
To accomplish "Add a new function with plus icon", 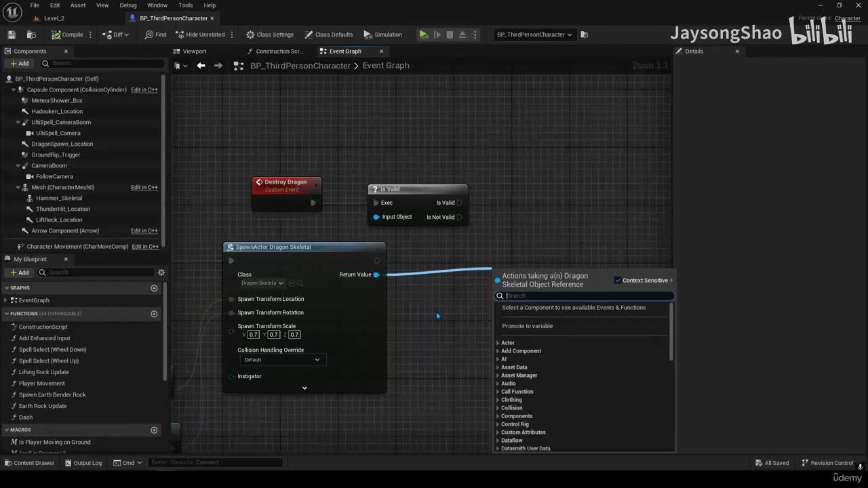I will coord(154,314).
